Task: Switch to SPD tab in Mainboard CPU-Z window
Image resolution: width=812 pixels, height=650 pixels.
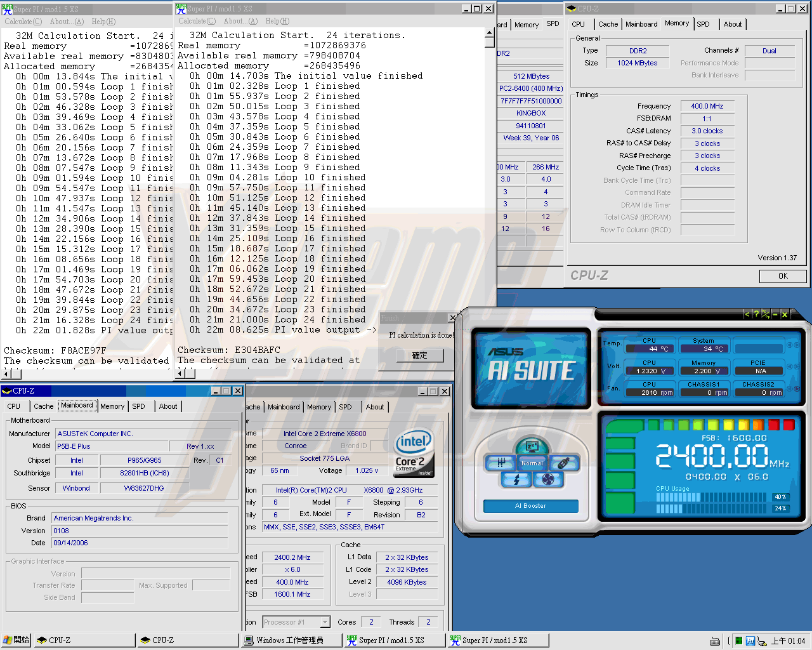Action: point(139,406)
